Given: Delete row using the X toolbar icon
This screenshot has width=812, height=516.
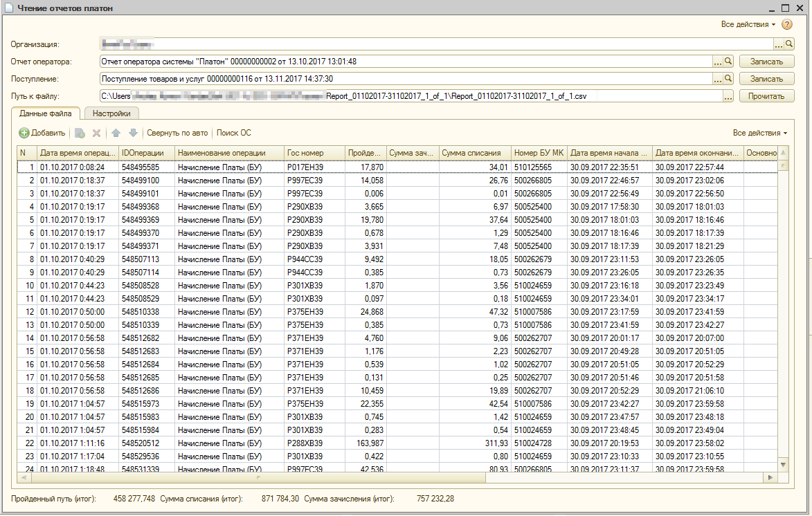Looking at the screenshot, I should pyautogui.click(x=96, y=133).
